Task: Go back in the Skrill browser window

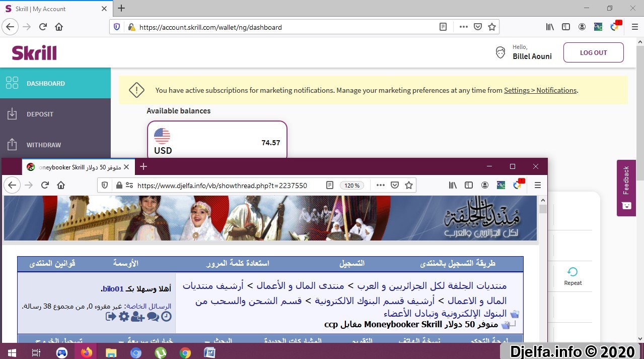Action: [x=10, y=27]
